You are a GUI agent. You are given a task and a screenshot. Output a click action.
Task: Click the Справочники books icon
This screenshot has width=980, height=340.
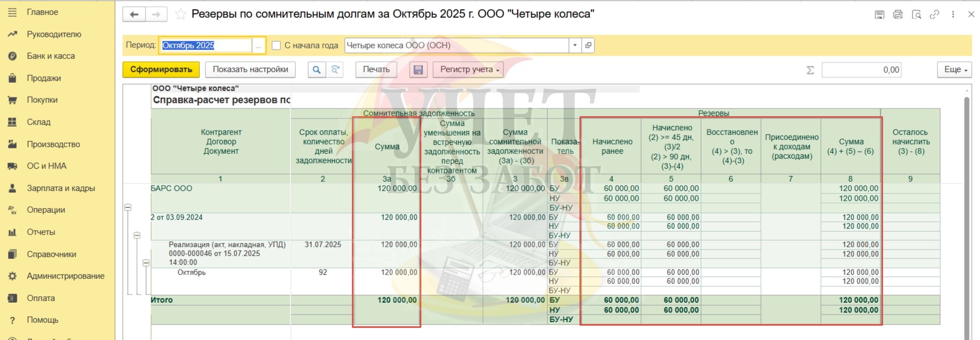coord(12,254)
